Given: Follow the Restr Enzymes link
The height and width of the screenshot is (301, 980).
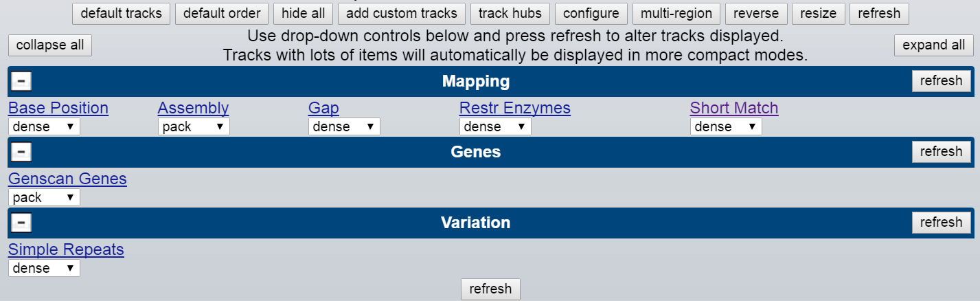Looking at the screenshot, I should pos(514,108).
